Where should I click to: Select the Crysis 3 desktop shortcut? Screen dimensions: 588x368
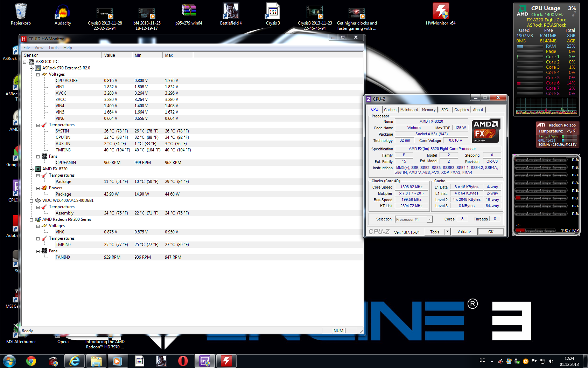[273, 15]
